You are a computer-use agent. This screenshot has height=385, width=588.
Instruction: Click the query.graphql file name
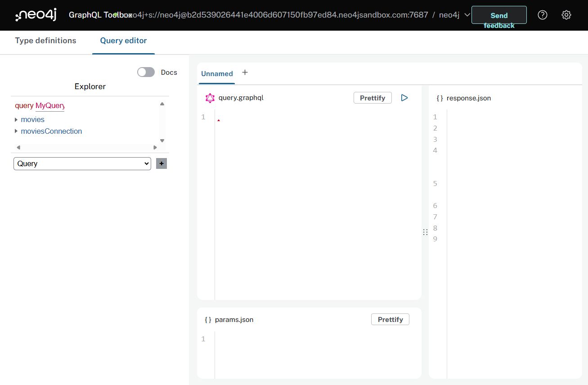(241, 98)
